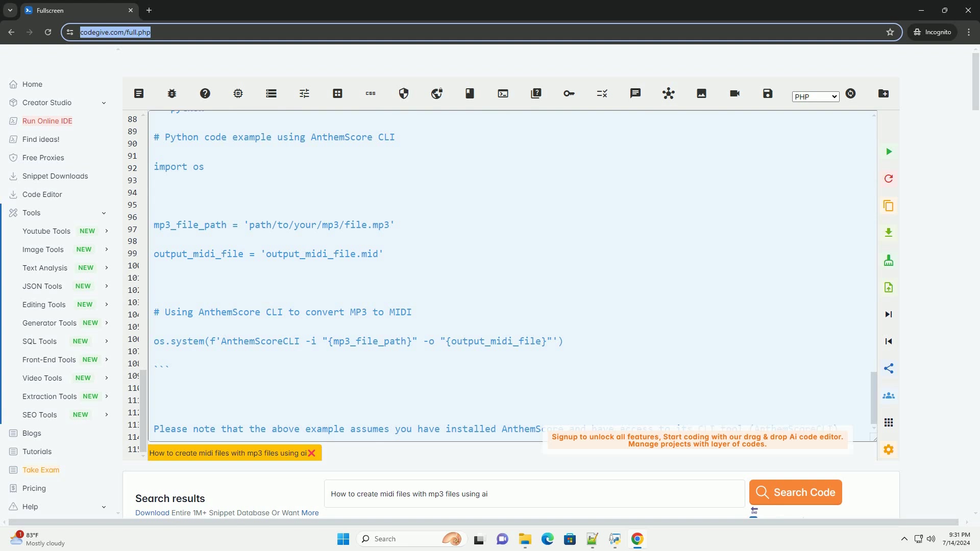Image resolution: width=980 pixels, height=551 pixels.
Task: Select the 'How to create midi files' tab
Action: tap(228, 453)
